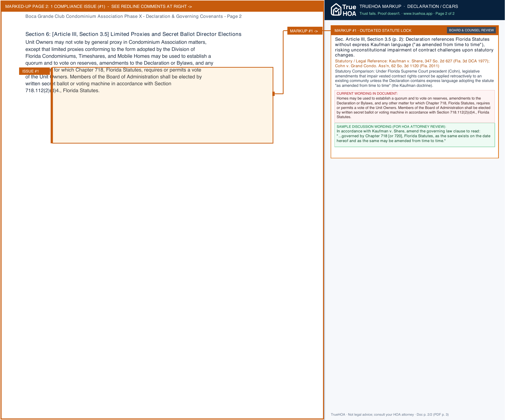This screenshot has height=420, width=505.
Task: Click the Statutory / Legal Reference Kaufman v. Shere citation
Action: [413, 63]
